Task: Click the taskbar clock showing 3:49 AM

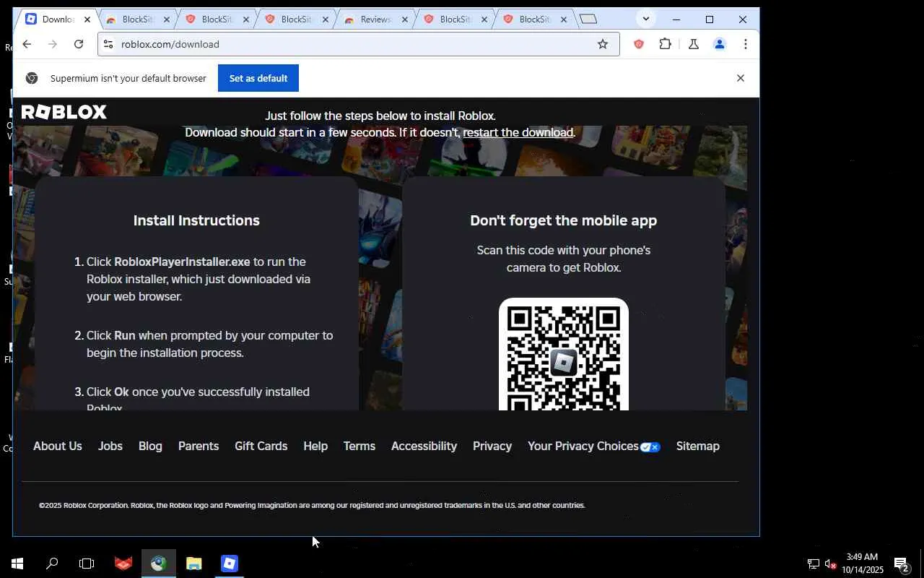Action: click(x=862, y=564)
